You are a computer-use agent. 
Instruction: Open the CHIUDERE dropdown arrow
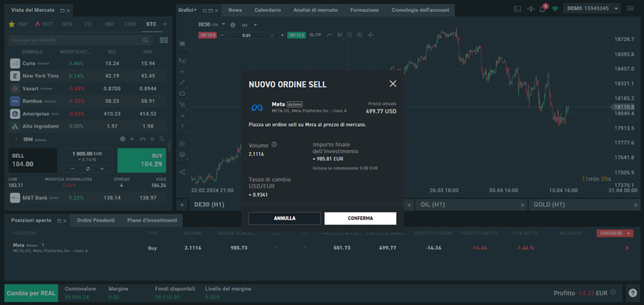(629, 233)
